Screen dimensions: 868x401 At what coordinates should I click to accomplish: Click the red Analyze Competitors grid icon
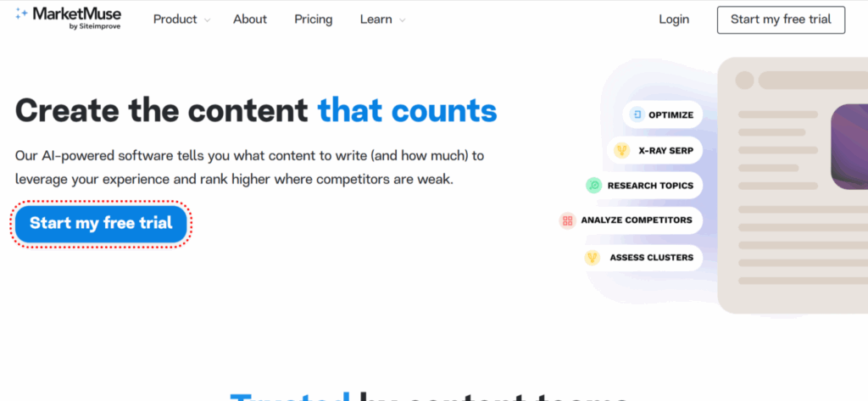[x=567, y=220]
